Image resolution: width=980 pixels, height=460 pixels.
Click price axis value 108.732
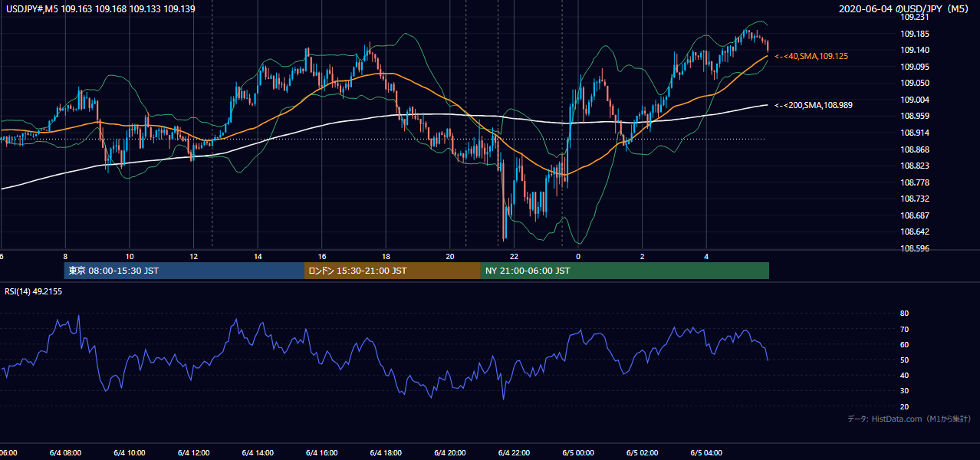[915, 199]
